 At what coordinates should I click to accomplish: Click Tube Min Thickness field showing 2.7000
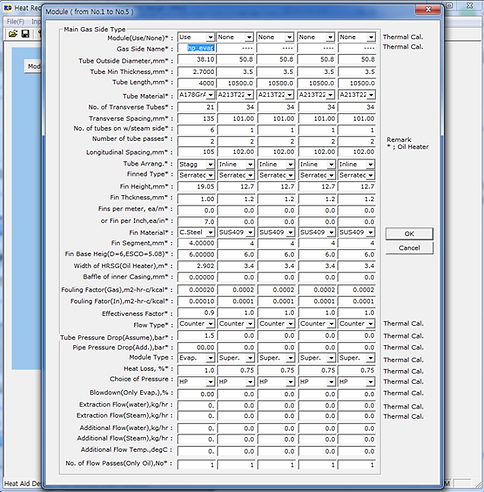click(x=196, y=71)
